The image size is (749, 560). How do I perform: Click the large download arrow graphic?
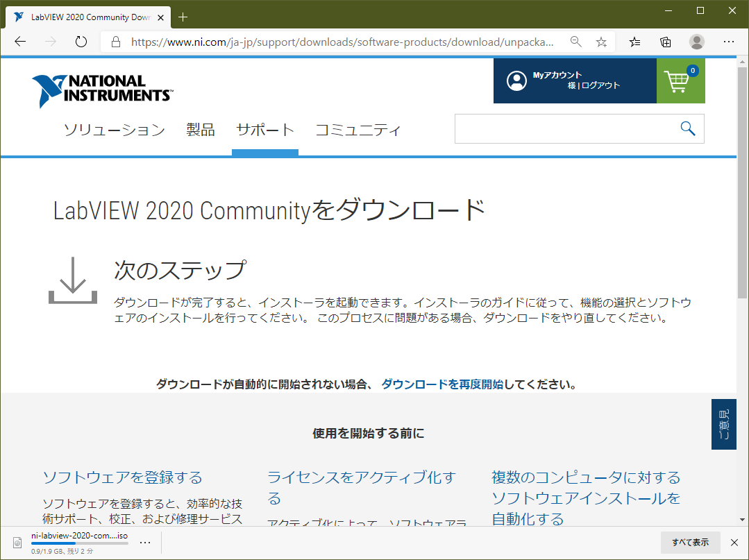(73, 280)
